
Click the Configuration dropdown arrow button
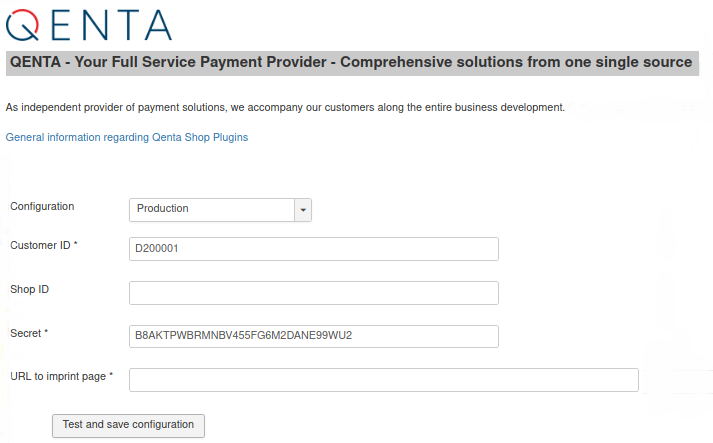[x=303, y=210]
